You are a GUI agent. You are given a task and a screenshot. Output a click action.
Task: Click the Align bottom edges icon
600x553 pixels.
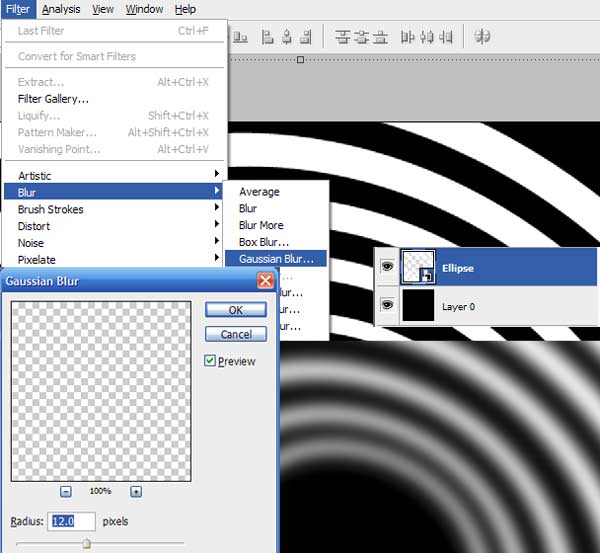pos(240,37)
